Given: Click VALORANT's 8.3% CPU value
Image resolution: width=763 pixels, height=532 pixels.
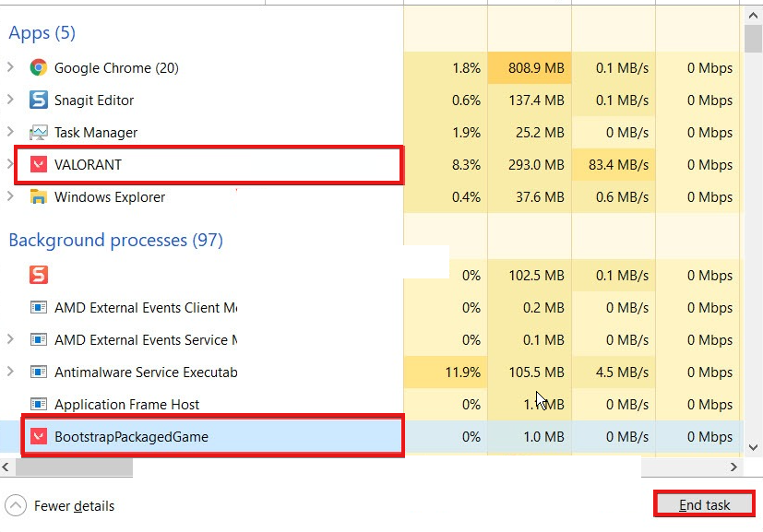Looking at the screenshot, I should [x=466, y=165].
